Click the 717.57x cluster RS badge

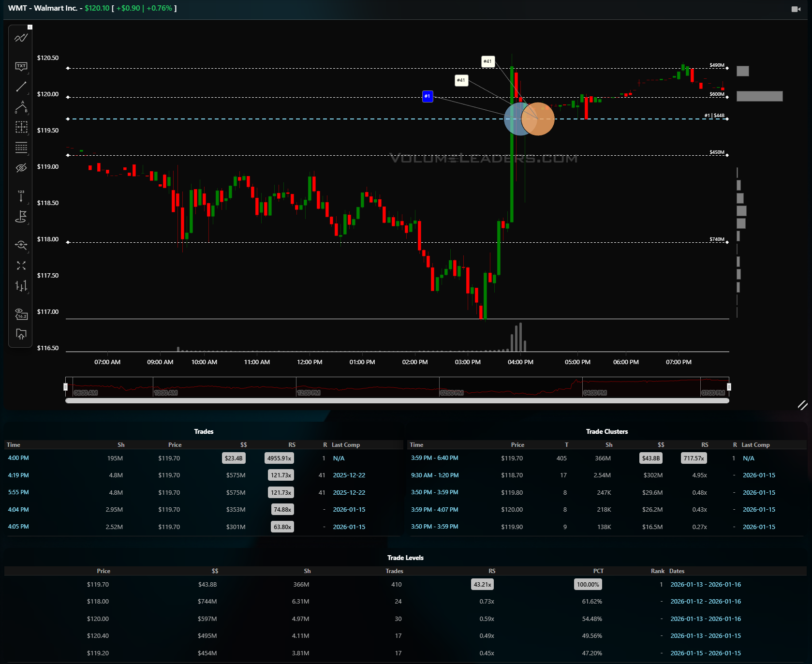pyautogui.click(x=694, y=458)
